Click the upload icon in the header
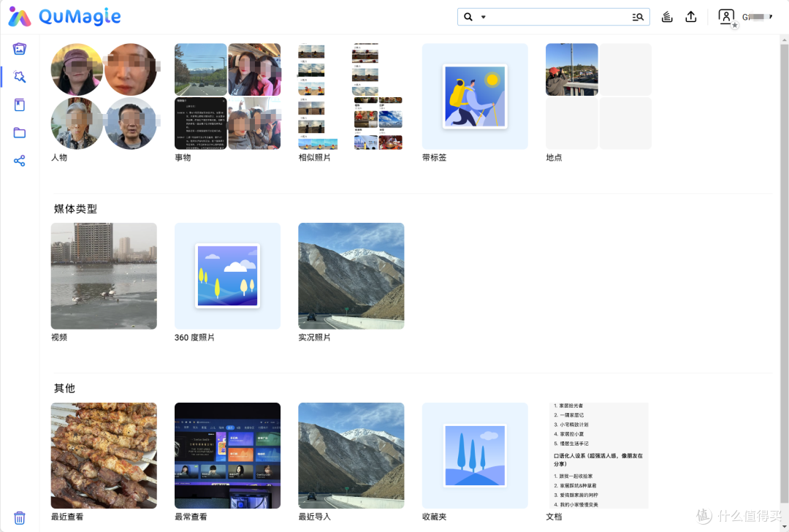The height and width of the screenshot is (532, 789). (691, 17)
